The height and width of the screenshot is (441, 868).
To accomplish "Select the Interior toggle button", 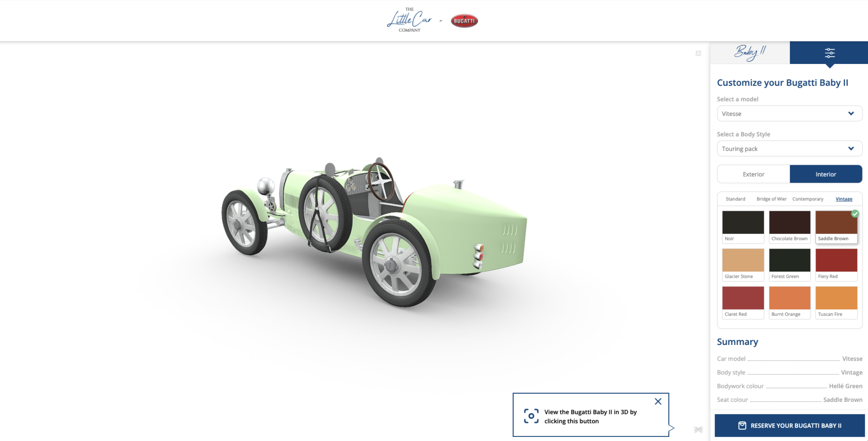I will point(826,174).
